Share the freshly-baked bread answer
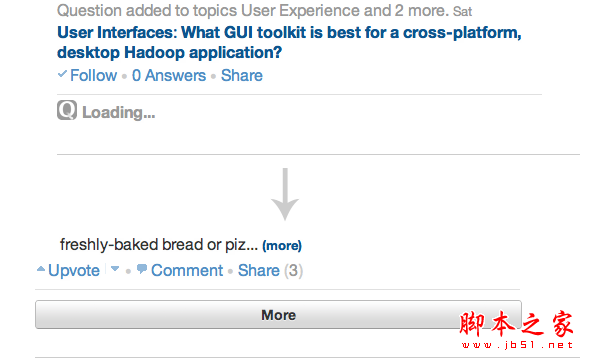This screenshot has height=361, width=590. tap(259, 270)
